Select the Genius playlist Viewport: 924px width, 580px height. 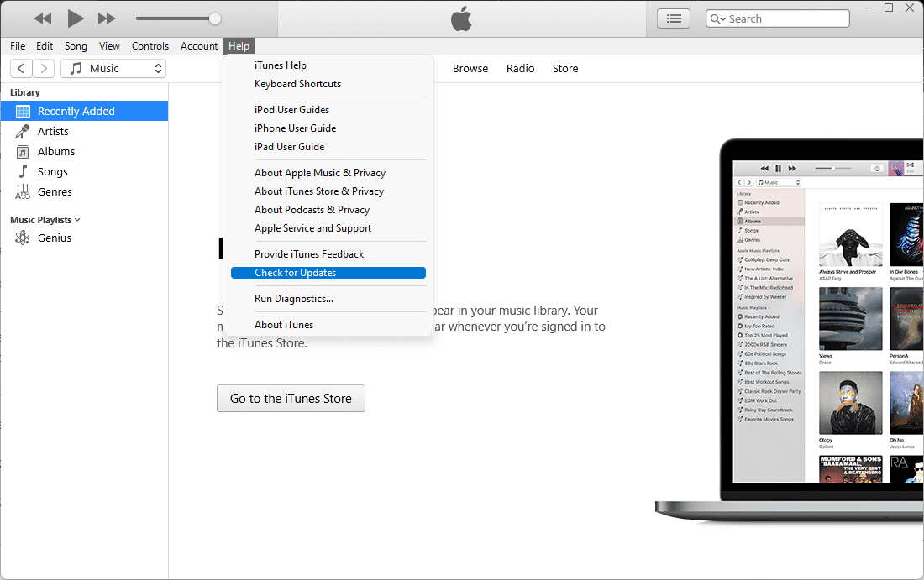55,238
